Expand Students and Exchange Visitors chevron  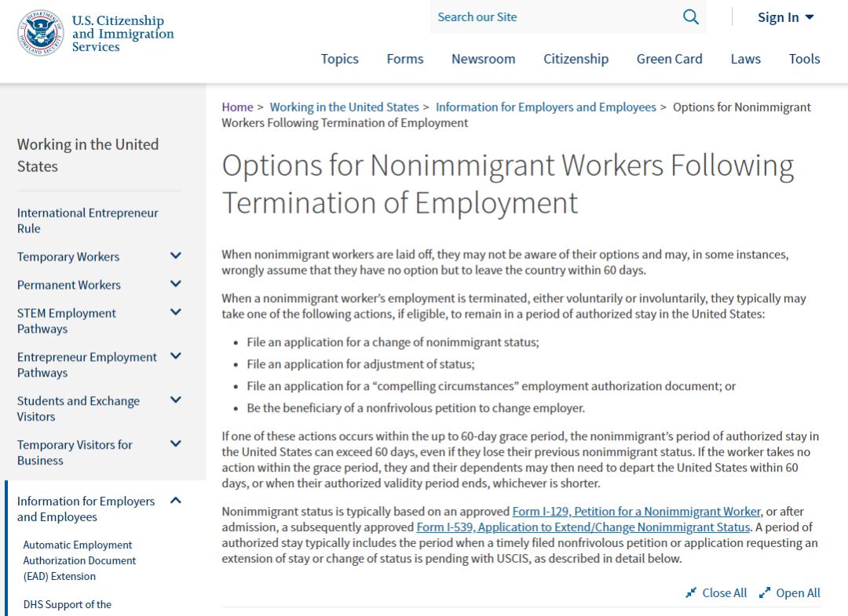(x=176, y=400)
